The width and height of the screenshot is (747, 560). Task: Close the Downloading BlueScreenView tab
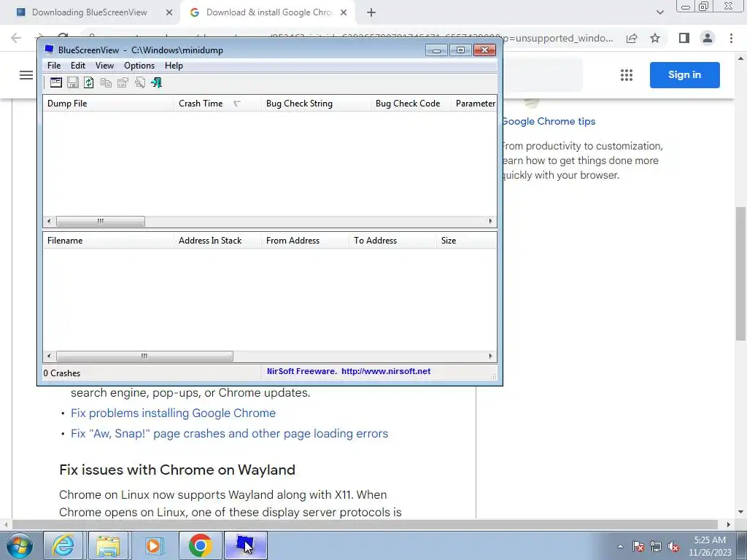coord(169,13)
